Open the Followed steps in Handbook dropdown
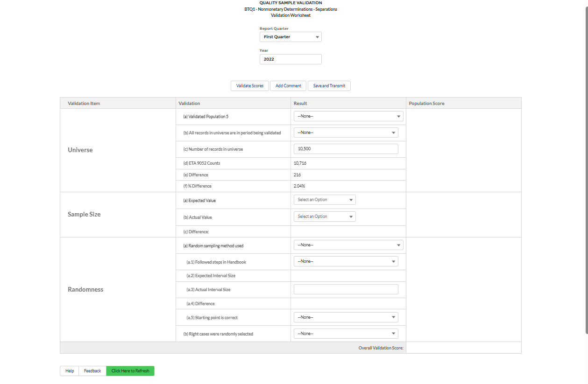The height and width of the screenshot is (384, 588). click(x=346, y=261)
